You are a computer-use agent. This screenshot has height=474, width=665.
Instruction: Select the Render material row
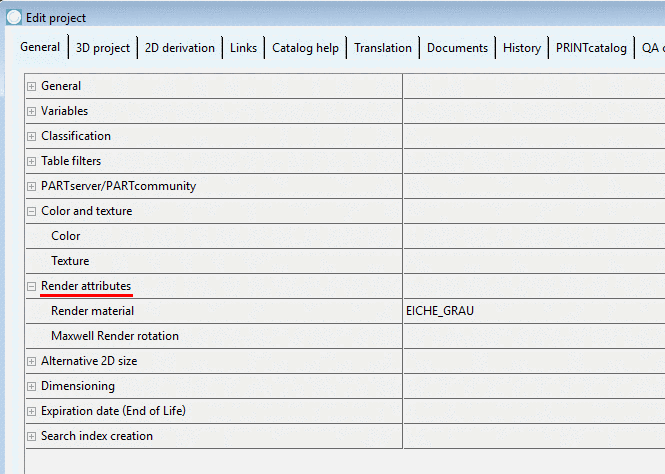tap(214, 311)
